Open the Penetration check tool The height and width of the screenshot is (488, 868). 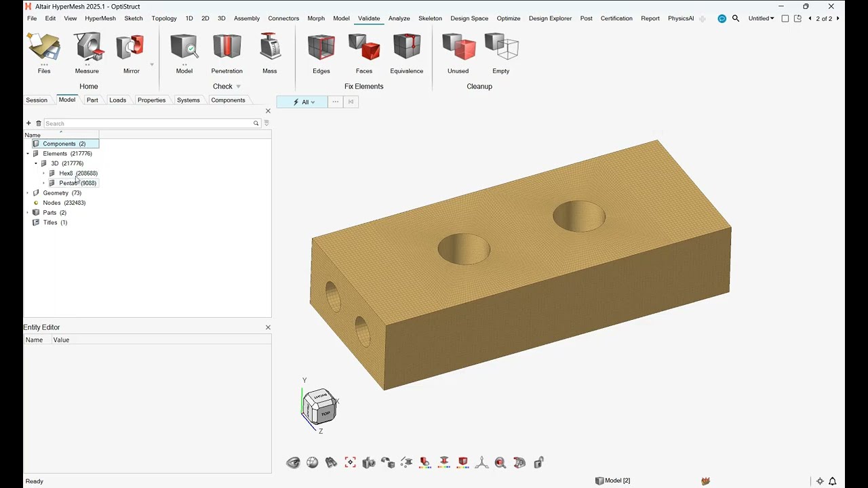tap(226, 54)
